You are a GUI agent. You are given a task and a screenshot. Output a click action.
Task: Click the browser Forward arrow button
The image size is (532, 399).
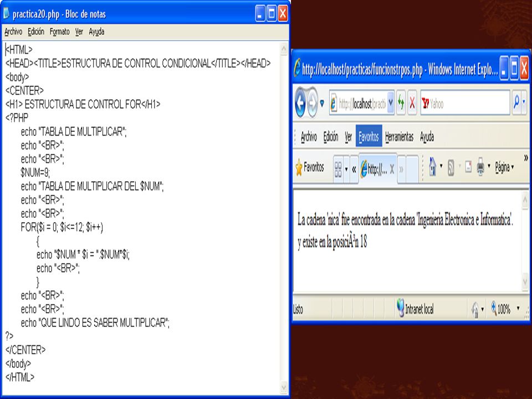click(x=312, y=103)
